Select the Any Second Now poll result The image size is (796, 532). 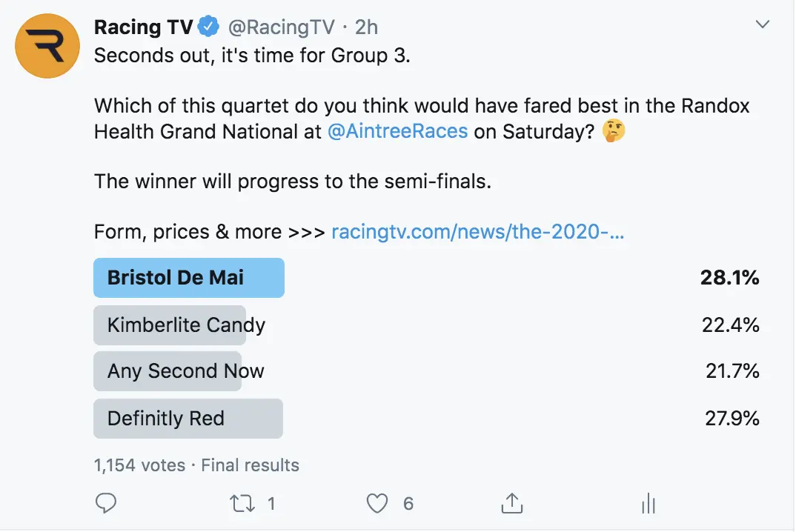[185, 371]
